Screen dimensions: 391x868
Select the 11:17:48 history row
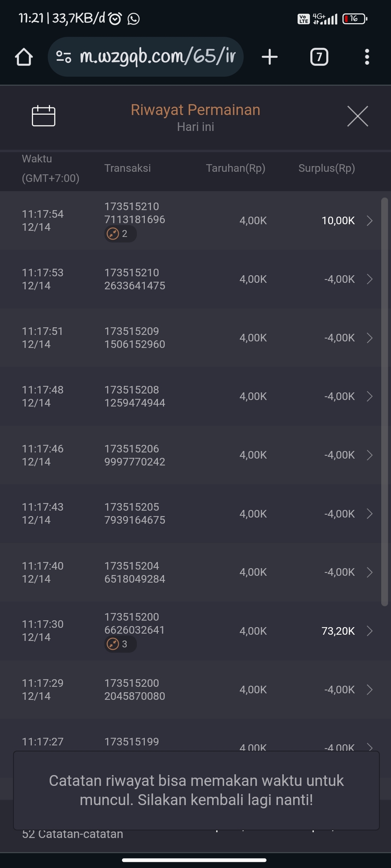pos(181,396)
